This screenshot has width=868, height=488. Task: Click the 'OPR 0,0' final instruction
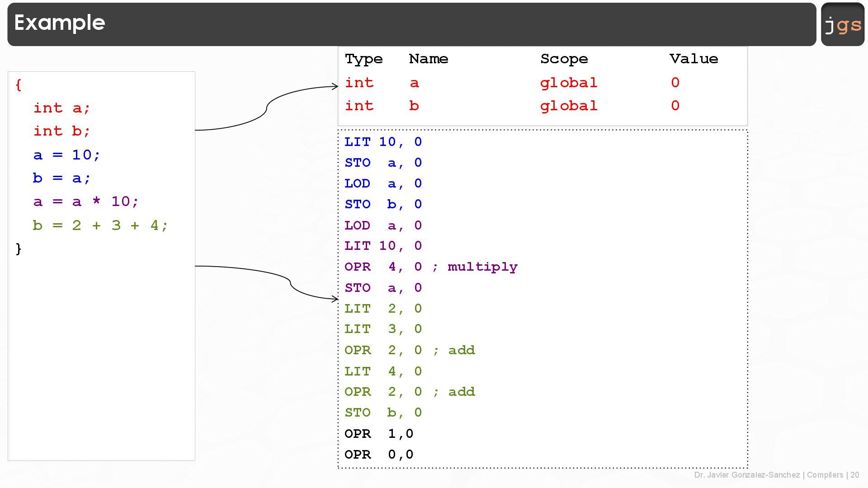tap(379, 455)
